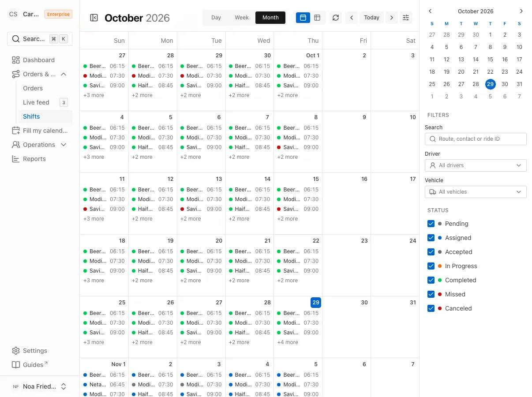532x397 pixels.
Task: Go to next month arrow
Action: [392, 18]
